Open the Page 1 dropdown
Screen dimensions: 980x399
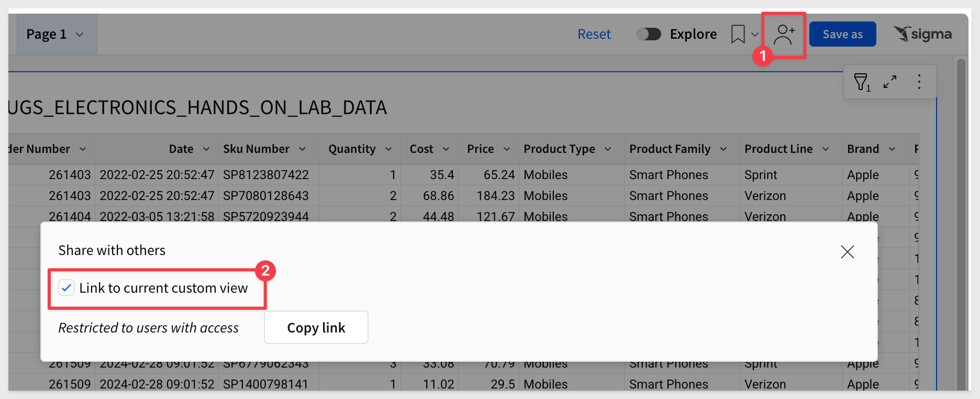[55, 35]
